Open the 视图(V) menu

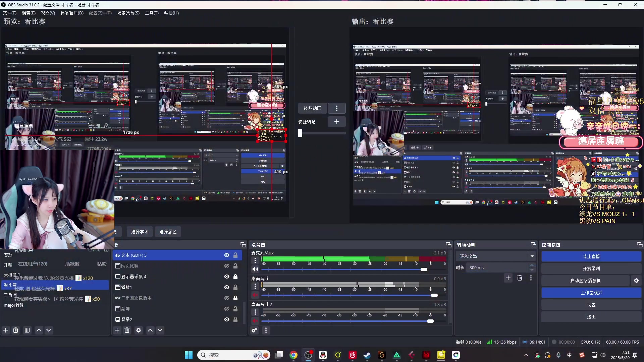[x=48, y=13]
